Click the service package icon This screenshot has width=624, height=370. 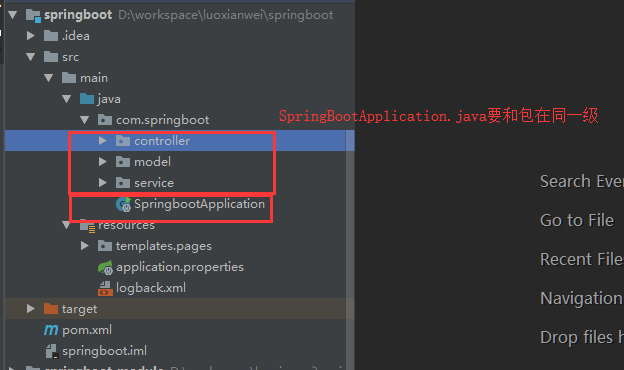(x=123, y=183)
